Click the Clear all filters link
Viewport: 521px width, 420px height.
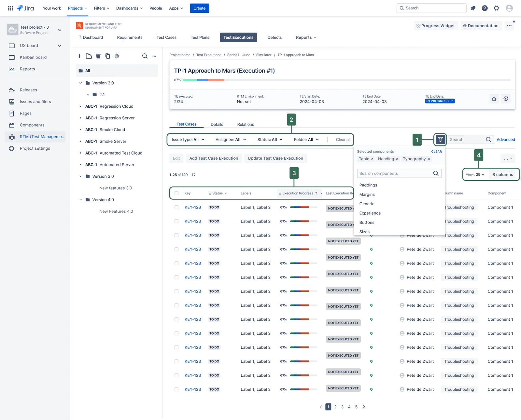click(343, 140)
